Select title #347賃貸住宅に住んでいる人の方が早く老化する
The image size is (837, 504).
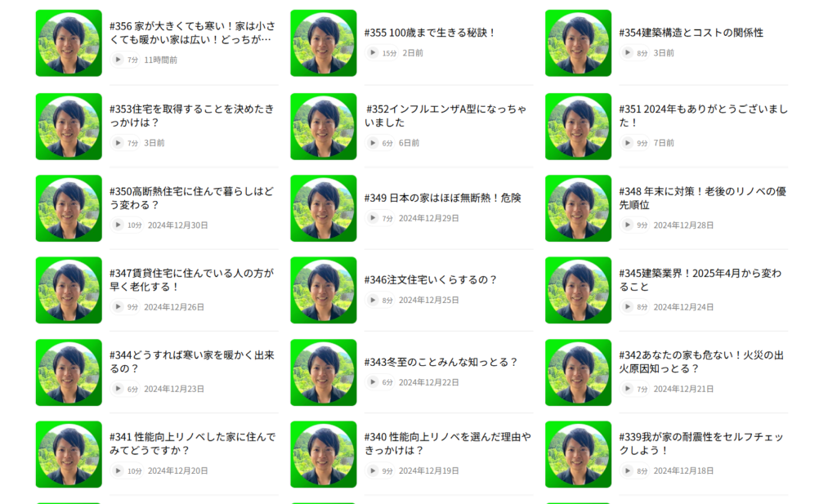[191, 280]
